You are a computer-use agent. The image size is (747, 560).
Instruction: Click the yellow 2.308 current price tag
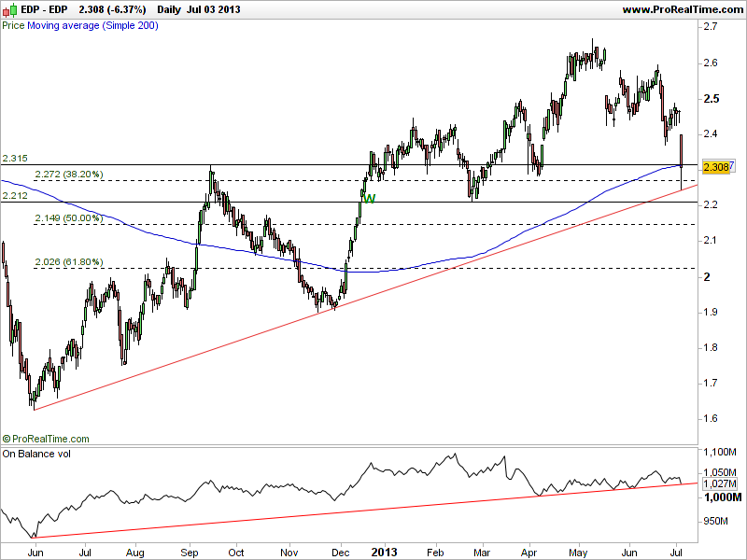(x=716, y=167)
